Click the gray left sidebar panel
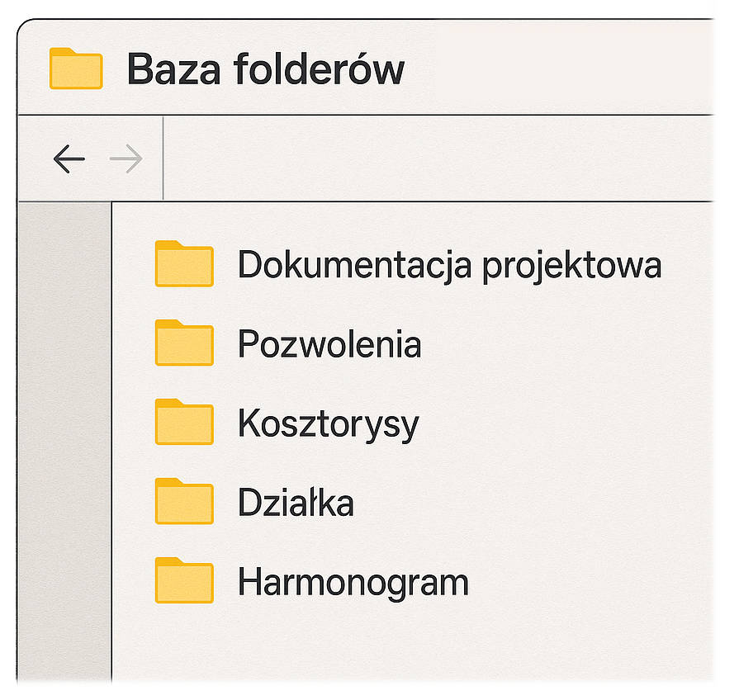This screenshot has width=739, height=700. [64, 437]
